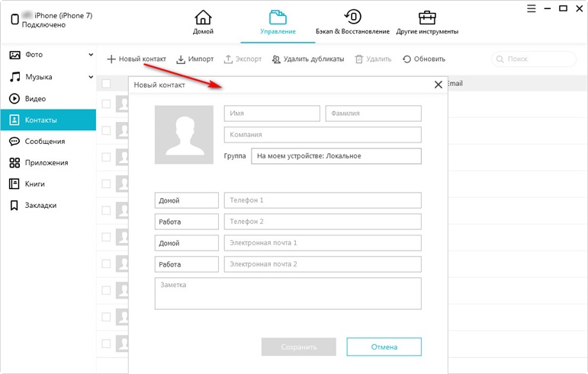Screen dimensions: 588x374
Task: Open the Группа dropdown
Action: 336,156
